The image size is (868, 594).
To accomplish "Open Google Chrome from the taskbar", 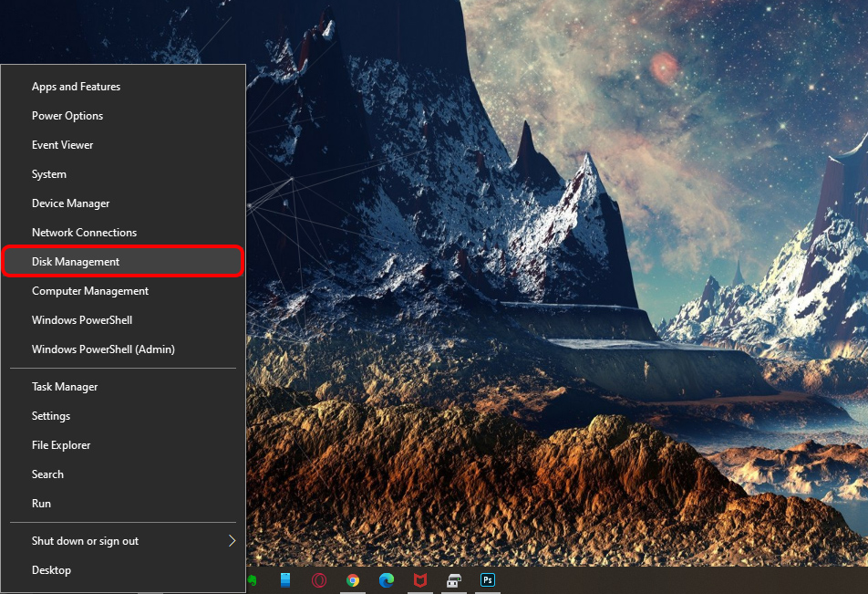I will click(353, 580).
